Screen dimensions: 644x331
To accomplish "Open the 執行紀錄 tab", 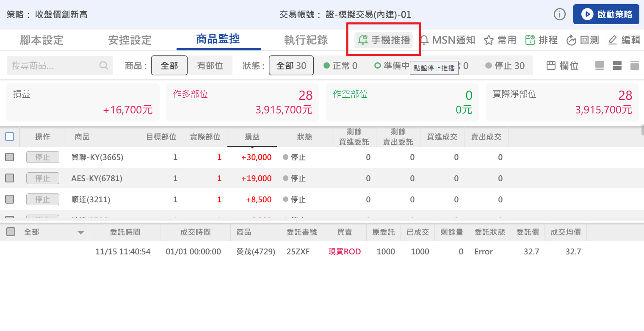I will coord(306,40).
